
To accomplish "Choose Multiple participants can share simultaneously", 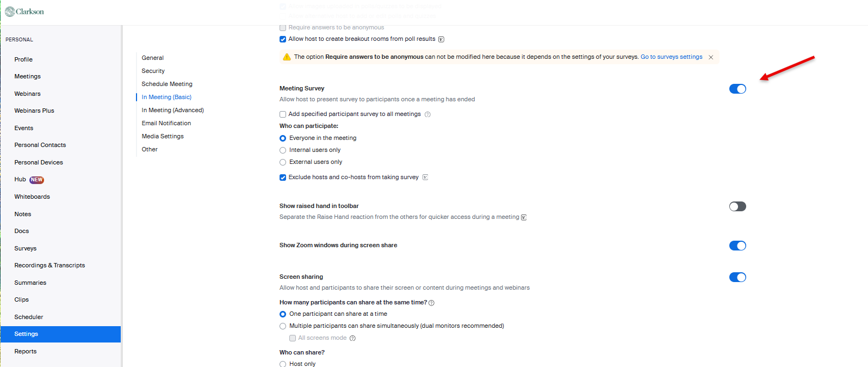I will [x=283, y=326].
